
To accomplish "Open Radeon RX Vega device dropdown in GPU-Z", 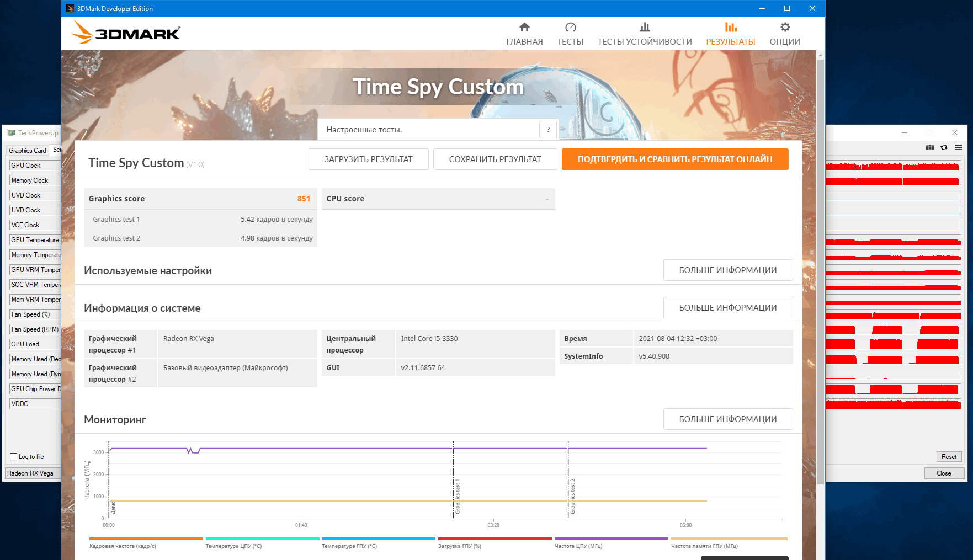I will click(33, 473).
